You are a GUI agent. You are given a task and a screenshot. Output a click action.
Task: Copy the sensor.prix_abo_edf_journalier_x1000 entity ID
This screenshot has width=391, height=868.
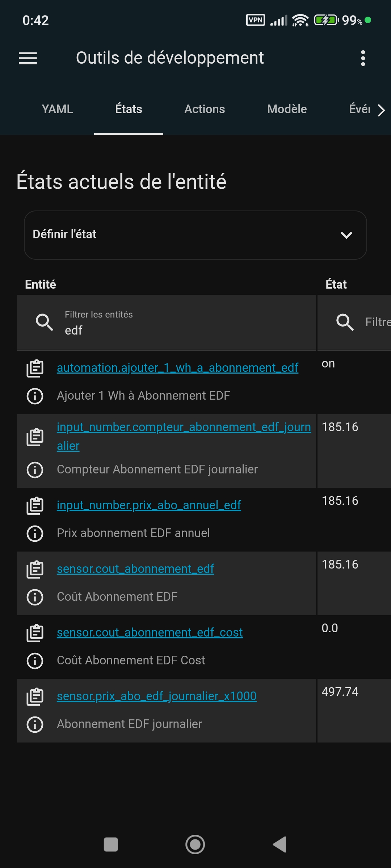(x=35, y=697)
